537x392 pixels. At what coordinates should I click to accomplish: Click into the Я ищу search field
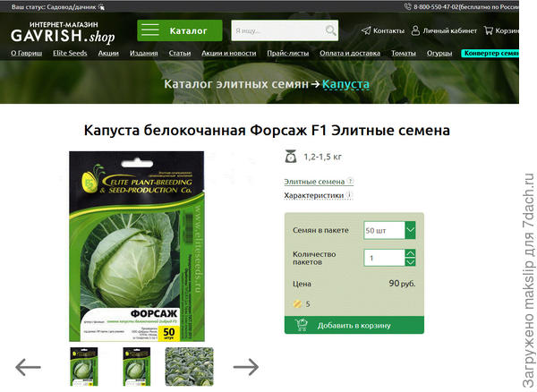point(276,31)
